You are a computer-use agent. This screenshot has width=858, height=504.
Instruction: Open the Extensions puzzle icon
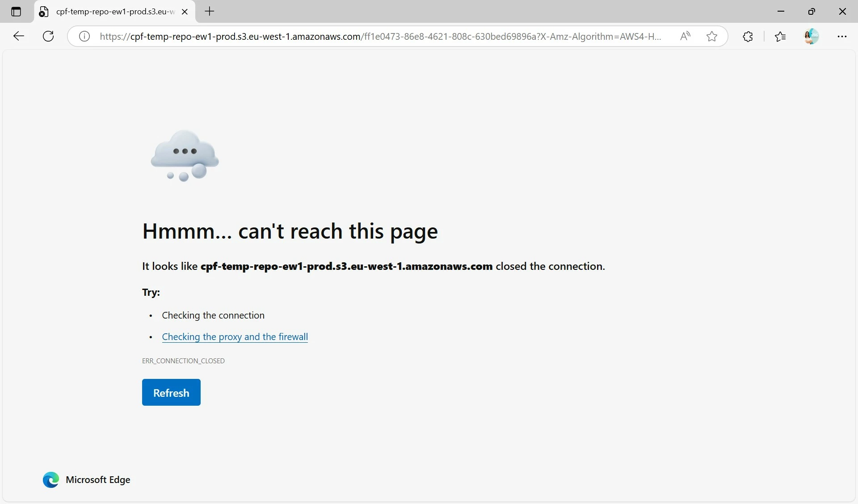[x=748, y=36]
